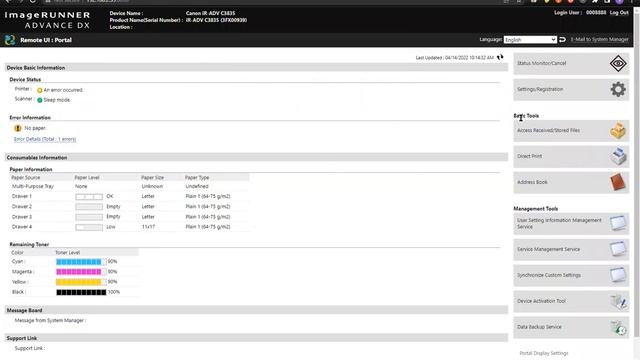Click the language apply arrow icon
The image size is (640, 360).
562,40
